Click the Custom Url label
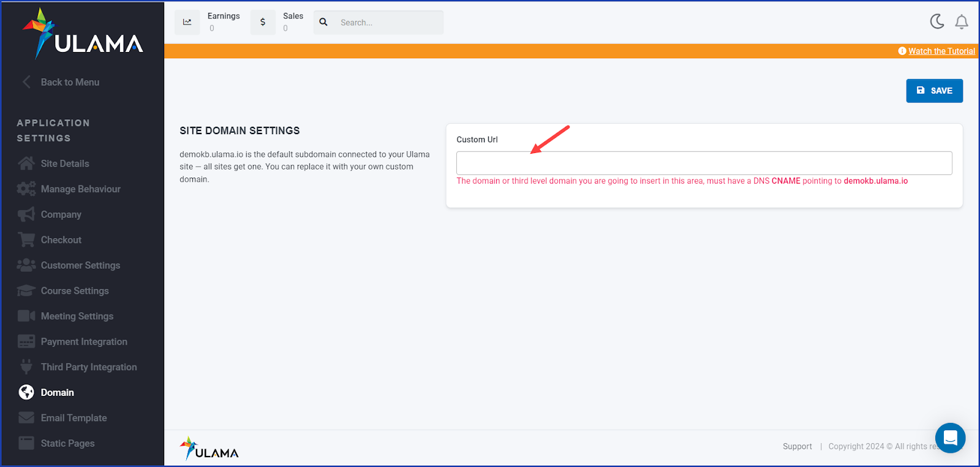980x467 pixels. (477, 140)
